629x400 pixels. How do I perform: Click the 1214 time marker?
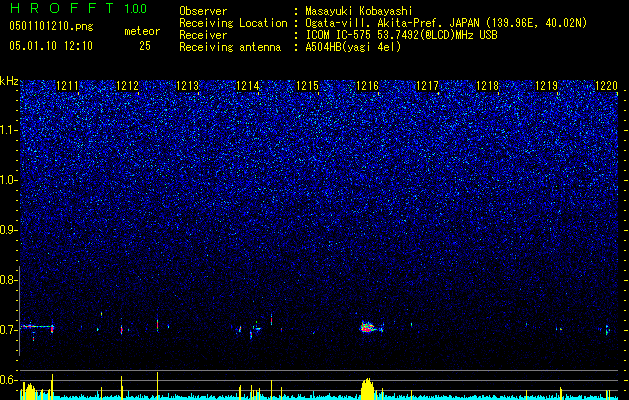247,85
